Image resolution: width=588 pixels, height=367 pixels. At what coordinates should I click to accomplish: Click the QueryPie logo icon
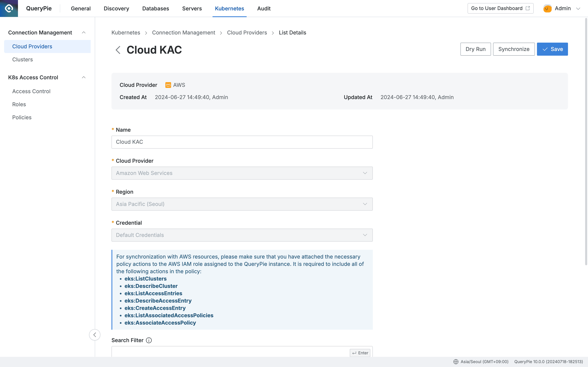pyautogui.click(x=9, y=8)
